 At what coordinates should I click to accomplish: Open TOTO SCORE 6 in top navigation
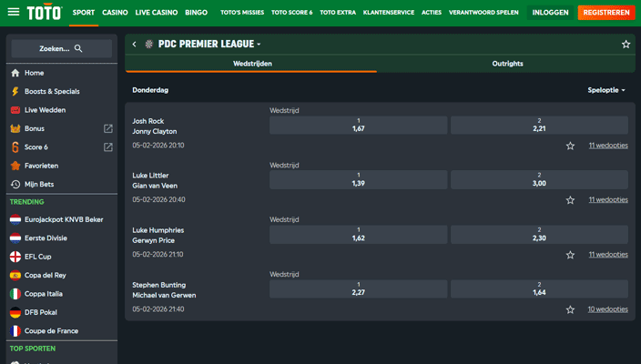click(292, 13)
